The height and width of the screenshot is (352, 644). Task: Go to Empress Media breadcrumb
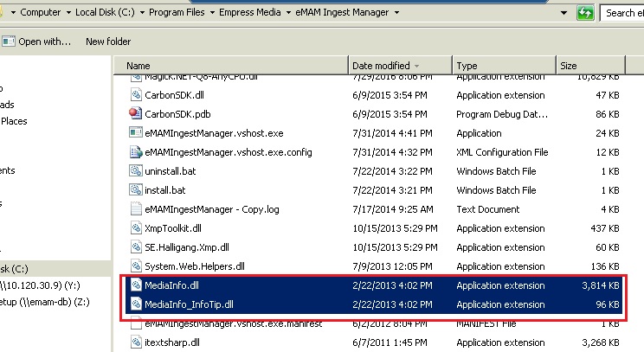[x=249, y=12]
